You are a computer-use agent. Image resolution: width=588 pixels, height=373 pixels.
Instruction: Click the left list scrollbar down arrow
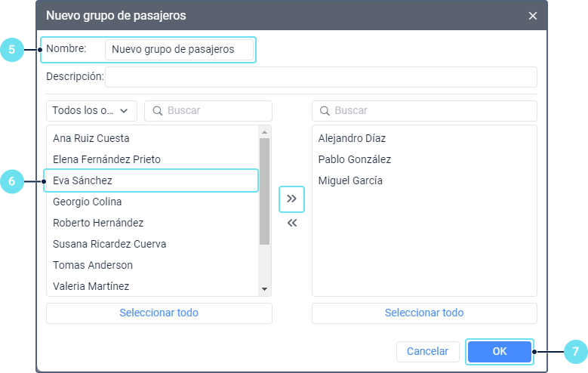[264, 289]
